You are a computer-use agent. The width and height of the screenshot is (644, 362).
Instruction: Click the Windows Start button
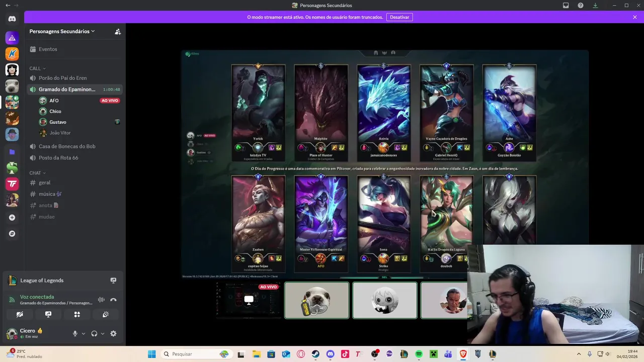[151, 354]
